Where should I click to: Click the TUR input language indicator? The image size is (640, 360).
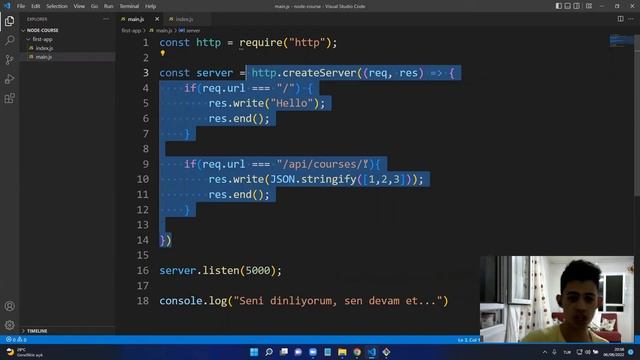coord(567,352)
